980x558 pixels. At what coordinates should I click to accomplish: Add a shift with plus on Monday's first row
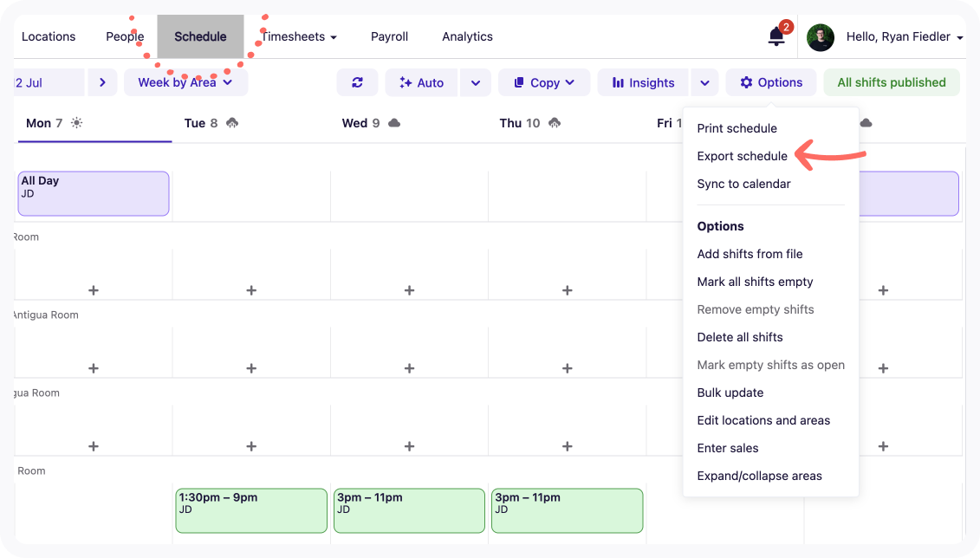click(94, 290)
